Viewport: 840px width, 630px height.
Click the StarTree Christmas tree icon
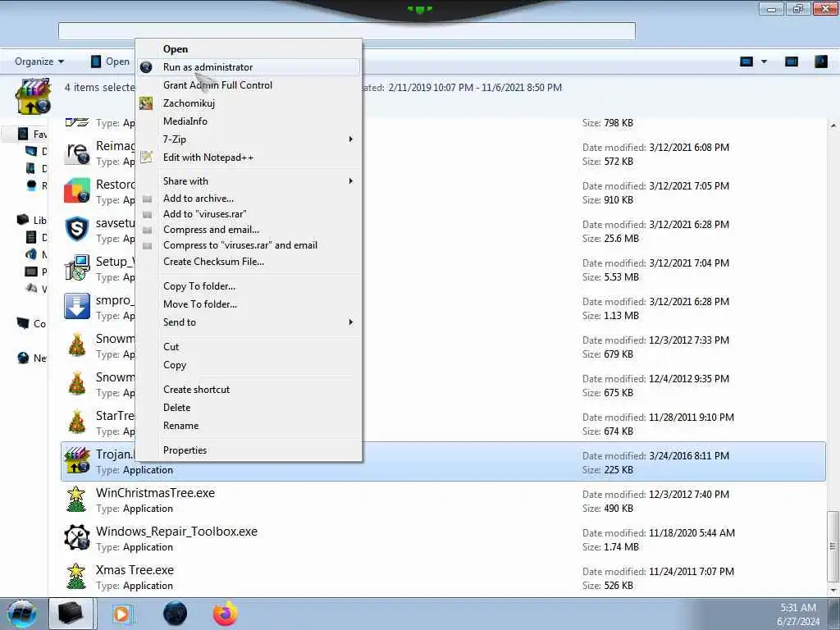(77, 422)
